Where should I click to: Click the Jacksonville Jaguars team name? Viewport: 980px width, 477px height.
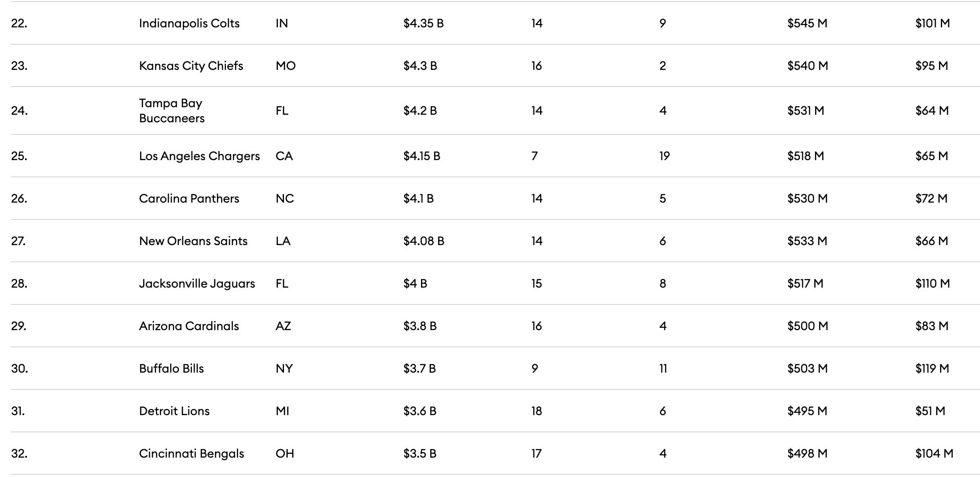tap(197, 283)
